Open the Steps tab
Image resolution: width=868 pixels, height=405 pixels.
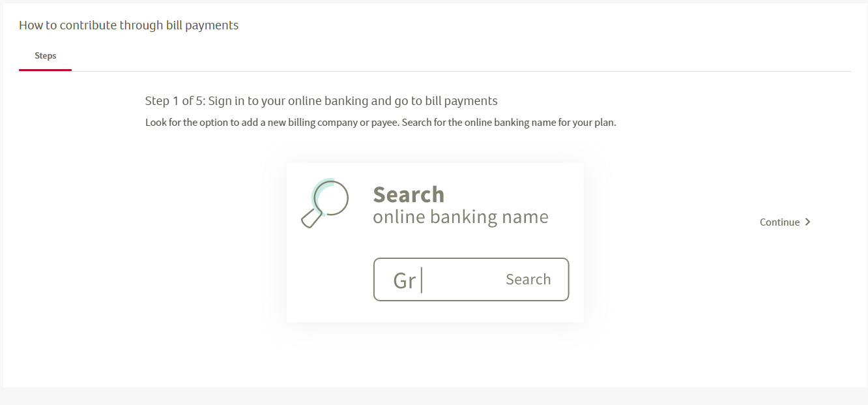45,56
